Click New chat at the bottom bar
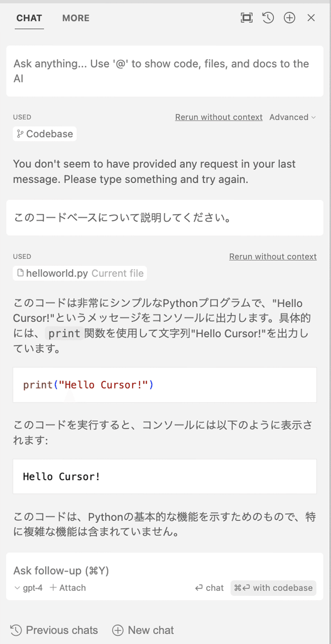331x644 pixels. (143, 630)
